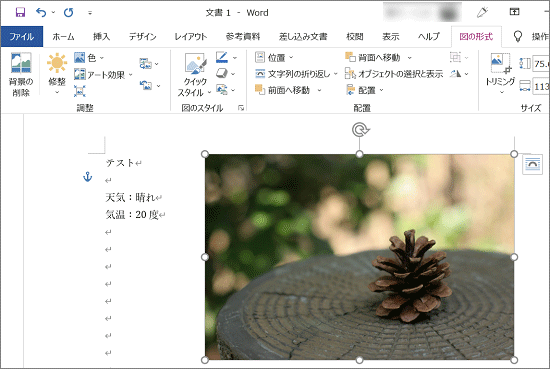
Task: Open the 位置 position dropdown
Action: (x=274, y=58)
